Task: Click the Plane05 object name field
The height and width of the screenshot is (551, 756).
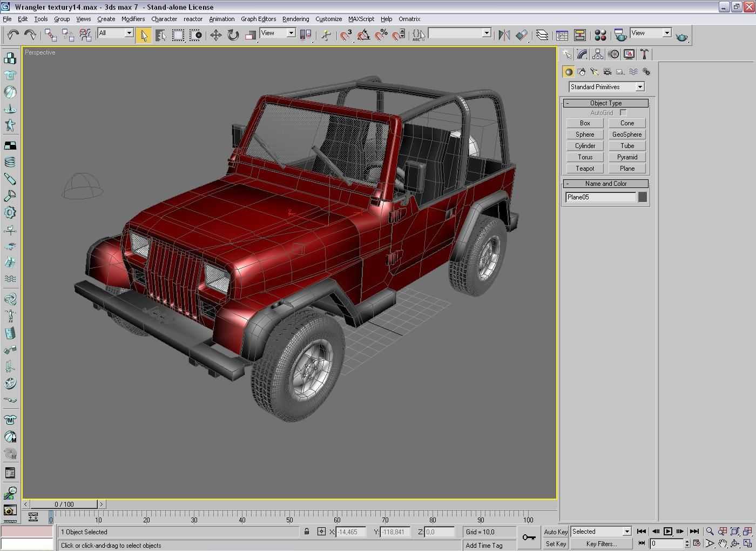Action: [x=600, y=197]
